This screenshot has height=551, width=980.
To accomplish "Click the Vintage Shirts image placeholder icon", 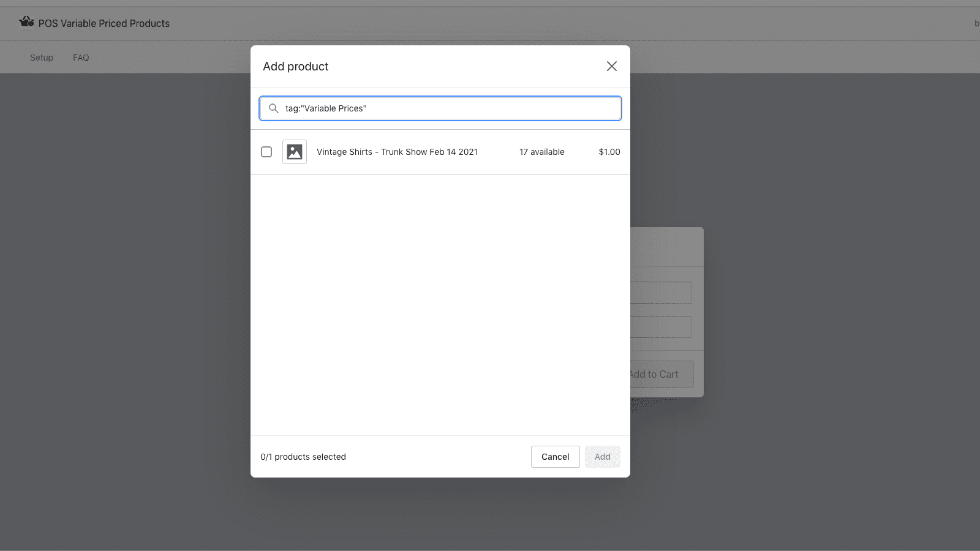I will (x=295, y=152).
